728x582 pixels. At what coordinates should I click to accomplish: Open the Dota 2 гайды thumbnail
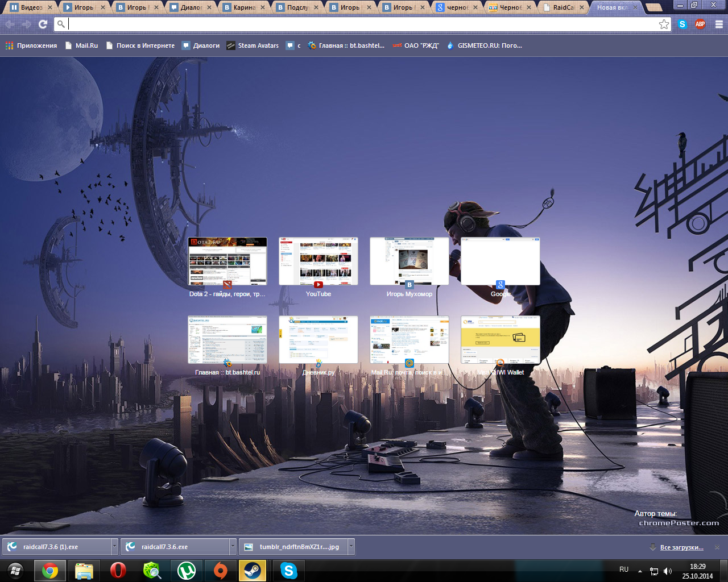coord(227,261)
